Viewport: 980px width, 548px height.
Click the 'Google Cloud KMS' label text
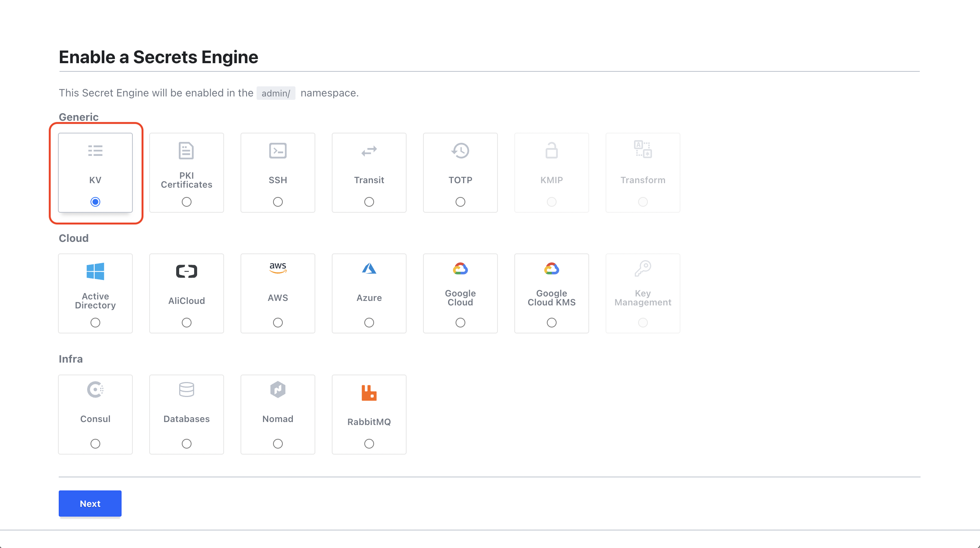(x=552, y=298)
